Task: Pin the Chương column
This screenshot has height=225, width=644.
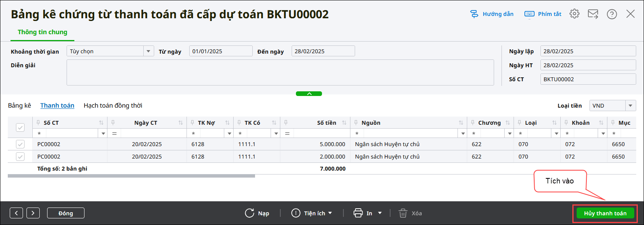Action: (x=473, y=122)
